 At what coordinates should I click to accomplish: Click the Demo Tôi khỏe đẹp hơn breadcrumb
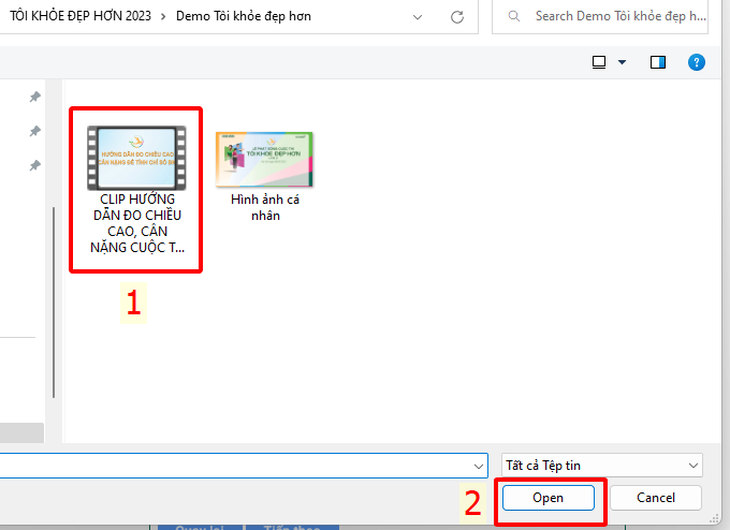pos(243,16)
